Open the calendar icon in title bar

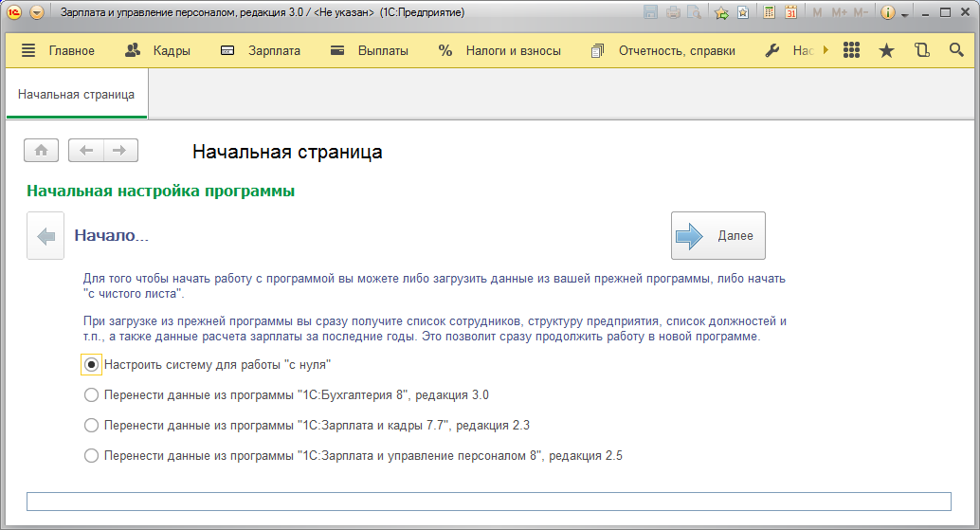(x=789, y=13)
